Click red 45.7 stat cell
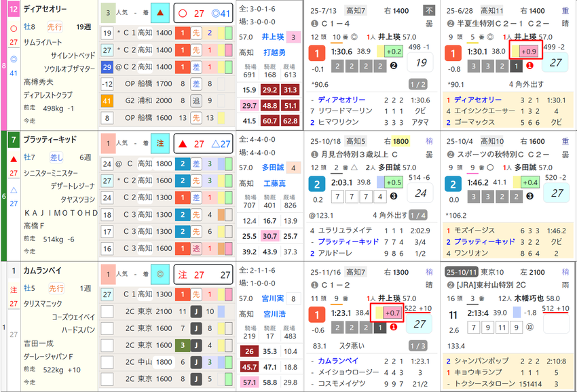Image resolution: width=577 pixels, height=392 pixels. 249,367
